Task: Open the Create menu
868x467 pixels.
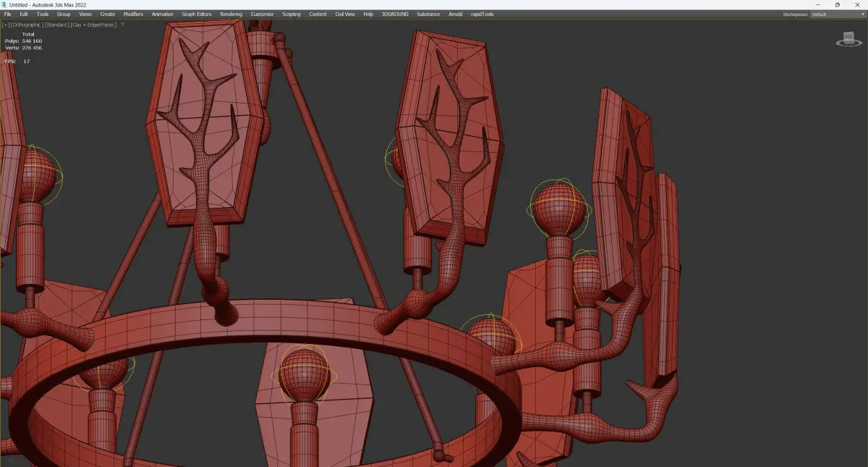Action: (108, 14)
